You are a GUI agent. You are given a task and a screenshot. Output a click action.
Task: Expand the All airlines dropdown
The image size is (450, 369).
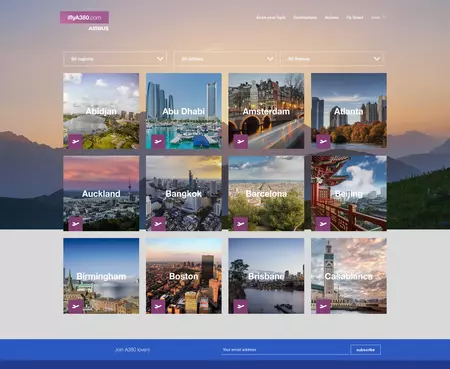tap(225, 59)
